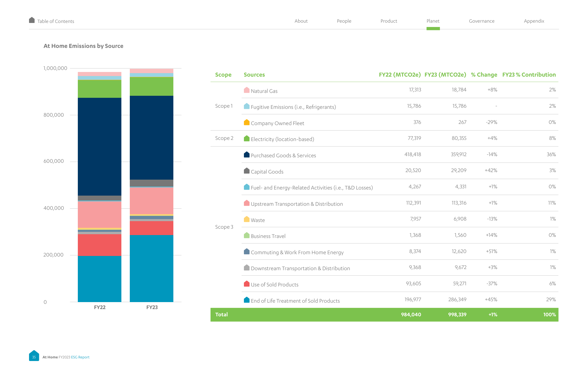Click the End of Life Treatment icon

247,300
